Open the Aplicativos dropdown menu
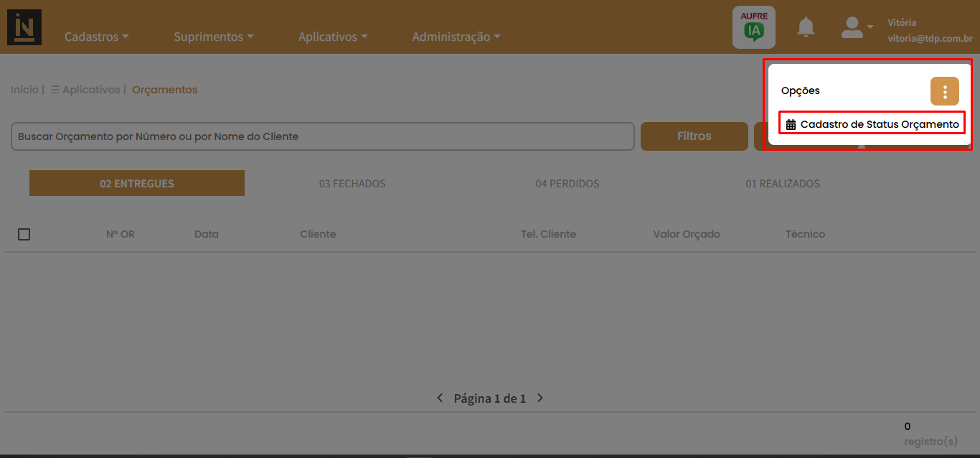The width and height of the screenshot is (980, 458). pyautogui.click(x=333, y=37)
